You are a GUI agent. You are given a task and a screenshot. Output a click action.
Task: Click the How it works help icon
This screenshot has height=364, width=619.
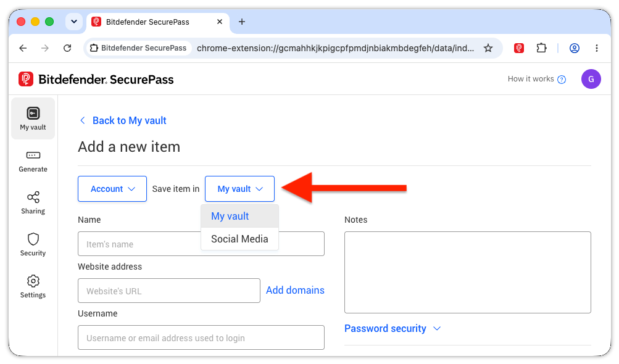click(562, 80)
